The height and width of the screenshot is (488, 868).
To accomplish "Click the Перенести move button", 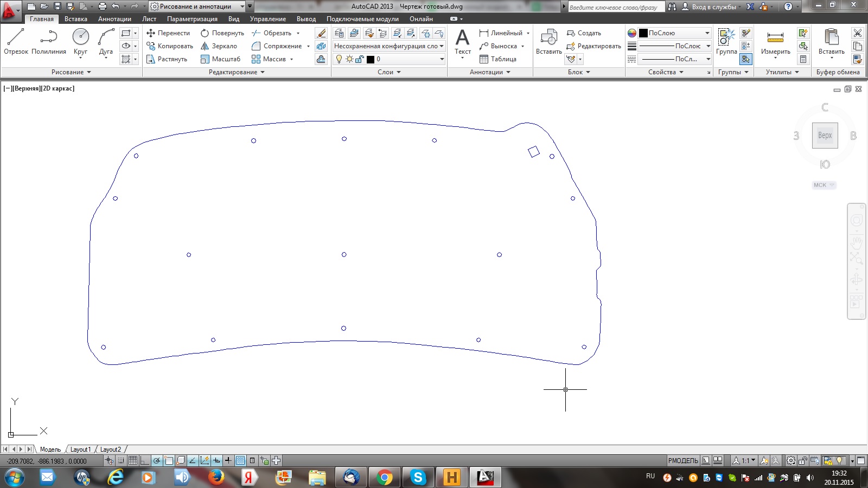I will point(168,33).
